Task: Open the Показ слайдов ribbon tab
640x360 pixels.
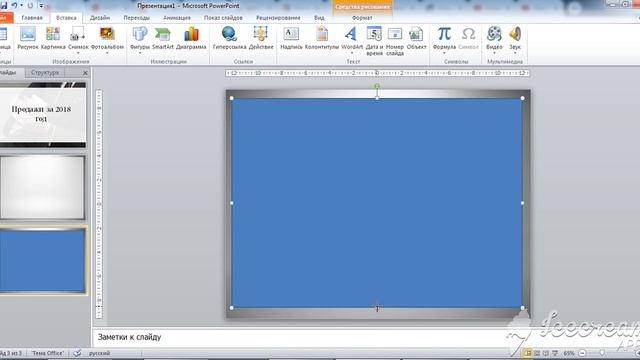Action: tap(223, 18)
